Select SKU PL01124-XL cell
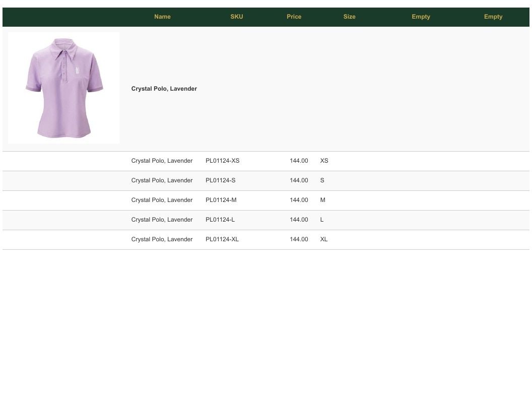 (222, 239)
